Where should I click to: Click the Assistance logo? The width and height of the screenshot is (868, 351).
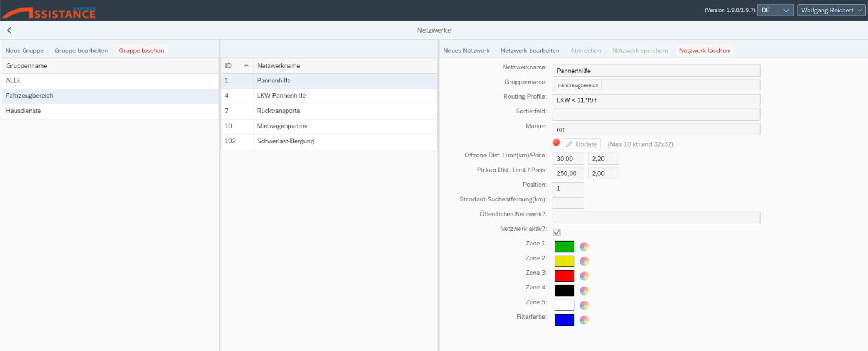pos(48,10)
